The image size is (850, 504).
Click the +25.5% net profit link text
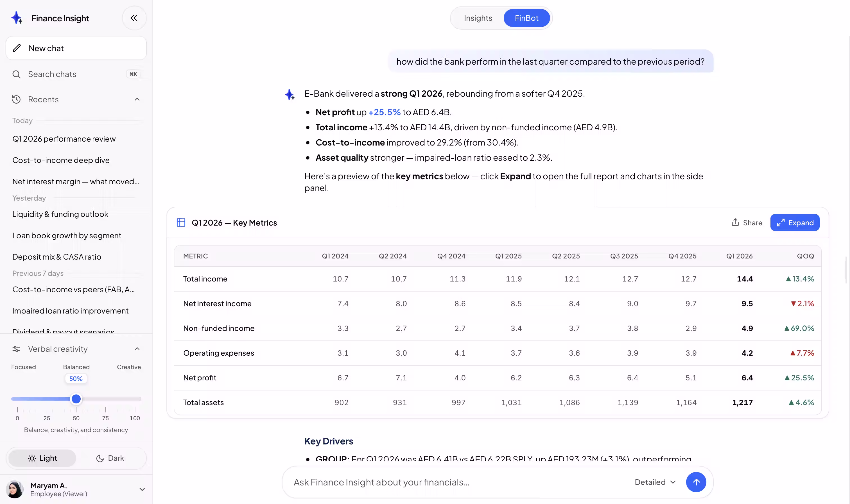click(x=384, y=112)
